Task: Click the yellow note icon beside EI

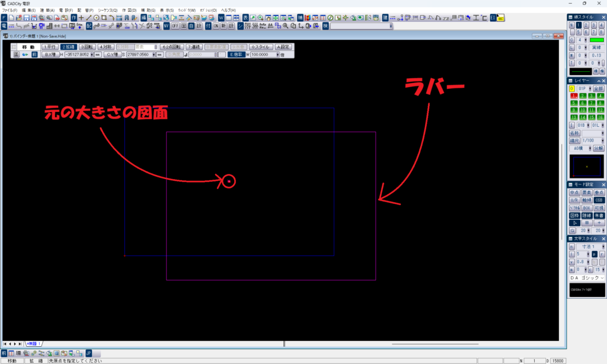Action: 500,18
